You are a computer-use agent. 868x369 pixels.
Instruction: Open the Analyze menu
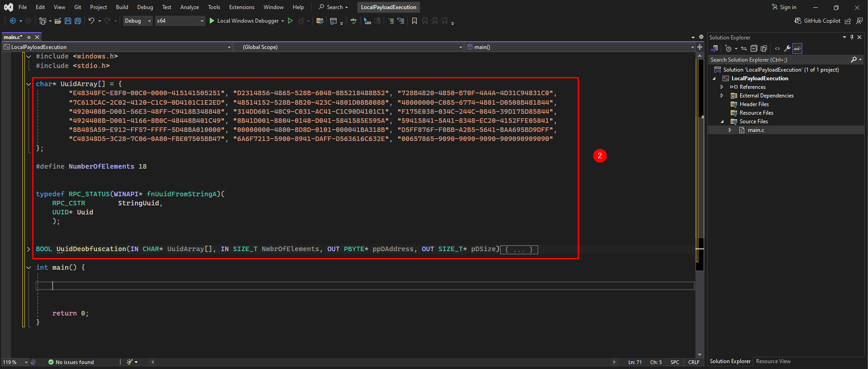pos(189,7)
